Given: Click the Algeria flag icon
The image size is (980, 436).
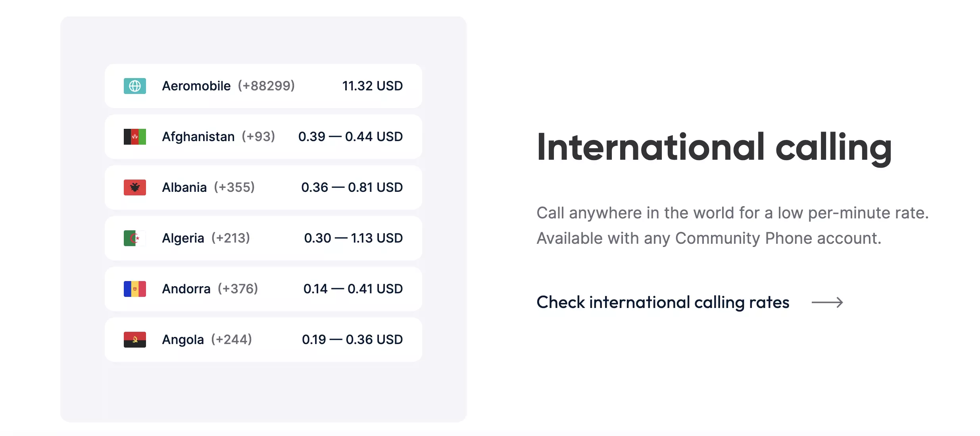Looking at the screenshot, I should click(x=135, y=238).
